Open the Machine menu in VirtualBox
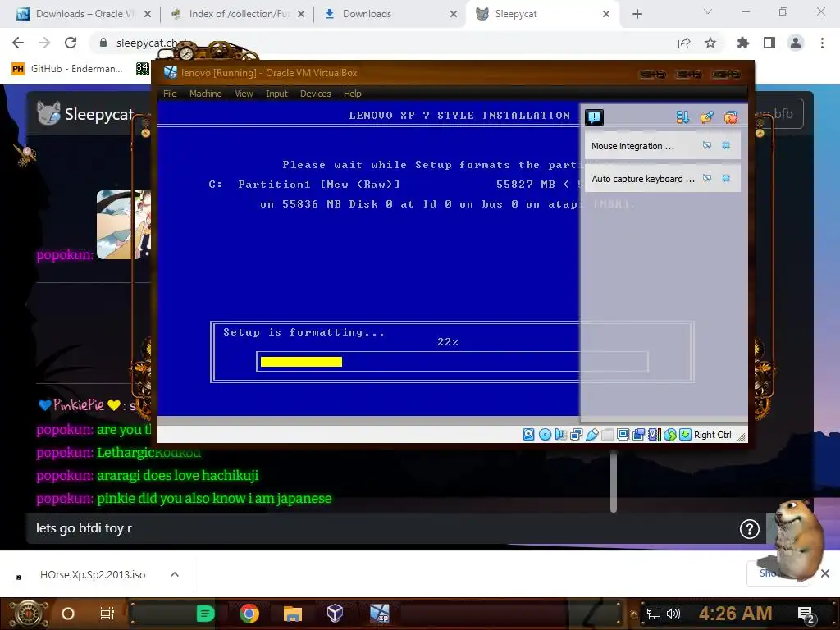Image resolution: width=840 pixels, height=630 pixels. [x=206, y=94]
